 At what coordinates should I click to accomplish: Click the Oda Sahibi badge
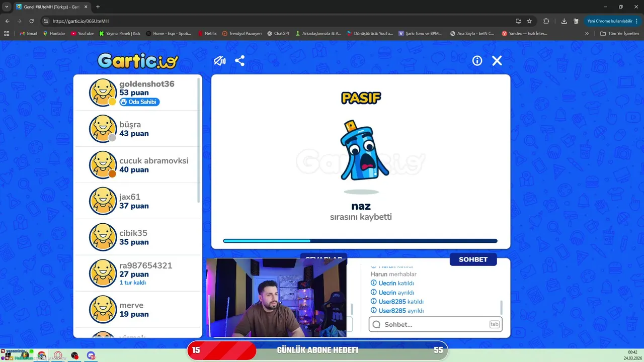tap(139, 102)
